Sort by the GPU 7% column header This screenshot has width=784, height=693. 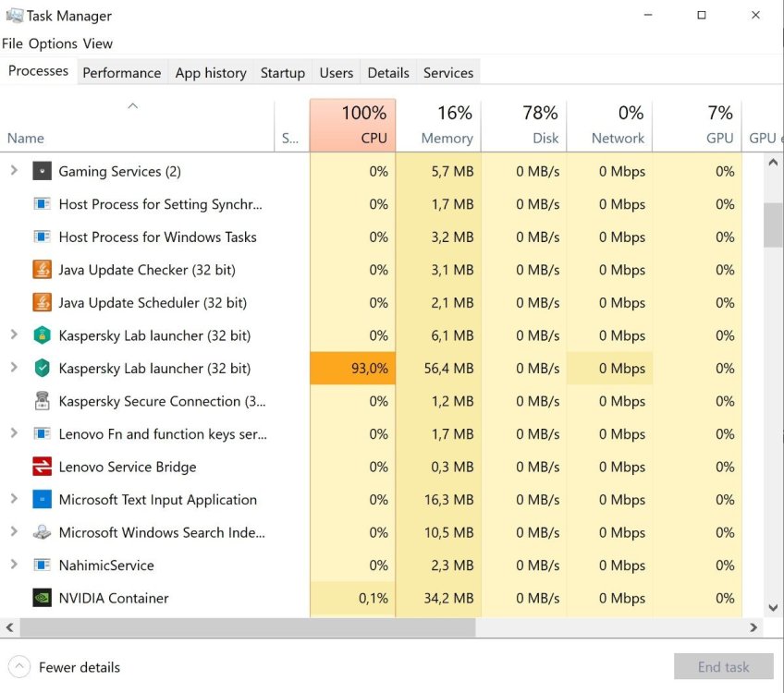tap(697, 125)
